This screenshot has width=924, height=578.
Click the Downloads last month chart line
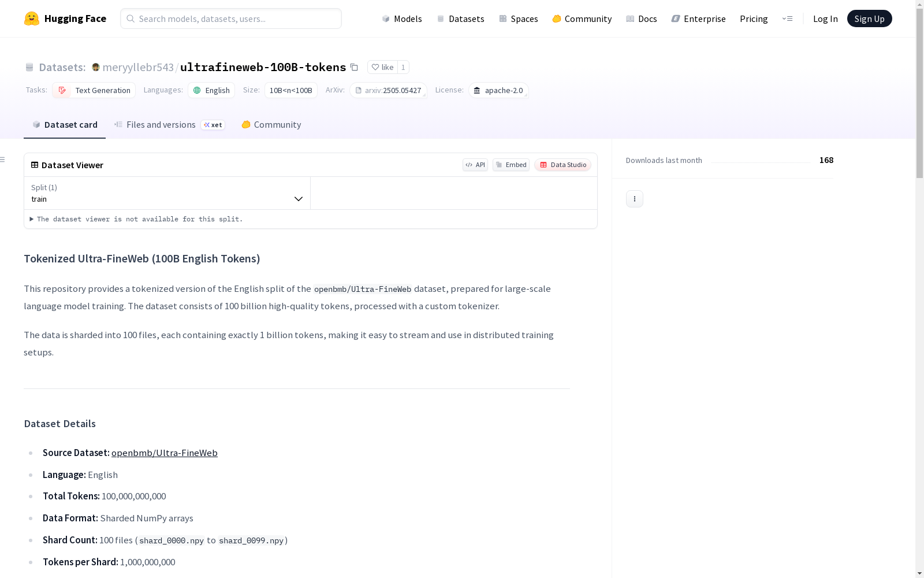(x=761, y=162)
